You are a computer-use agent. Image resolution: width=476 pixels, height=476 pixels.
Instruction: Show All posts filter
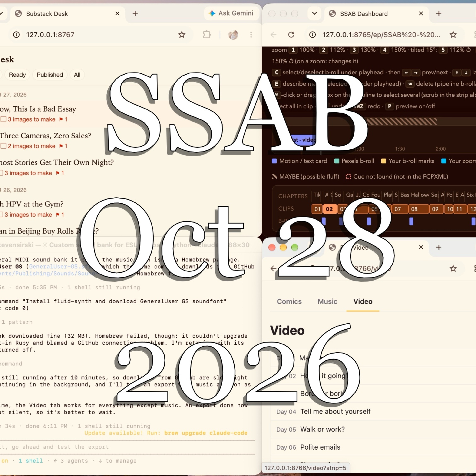click(x=77, y=75)
